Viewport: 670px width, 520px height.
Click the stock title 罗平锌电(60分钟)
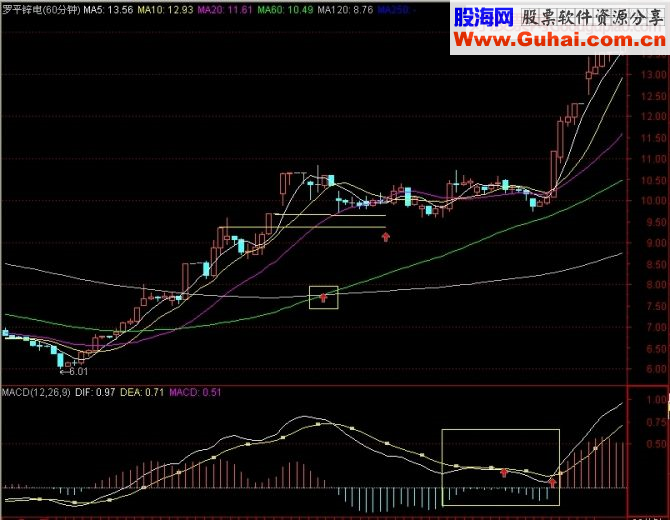(41, 9)
